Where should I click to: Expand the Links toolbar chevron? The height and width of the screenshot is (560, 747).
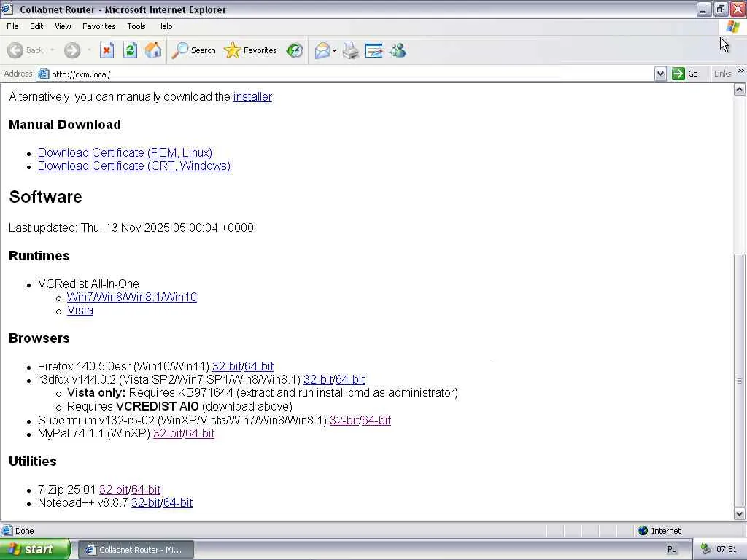point(741,71)
